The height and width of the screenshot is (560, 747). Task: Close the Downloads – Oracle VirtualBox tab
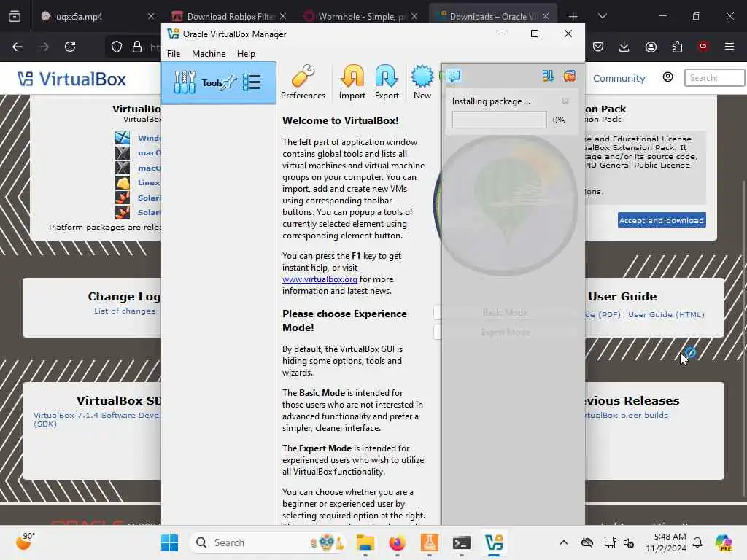coord(546,16)
